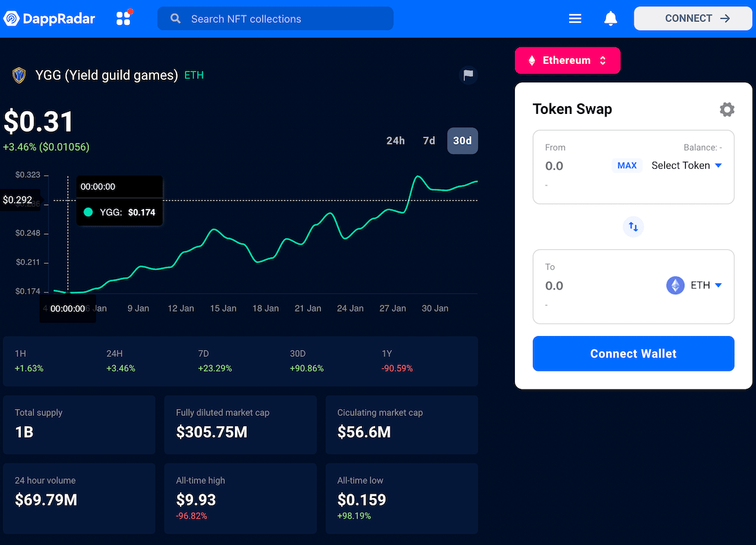Click the MAX amount button
756x545 pixels.
[627, 165]
